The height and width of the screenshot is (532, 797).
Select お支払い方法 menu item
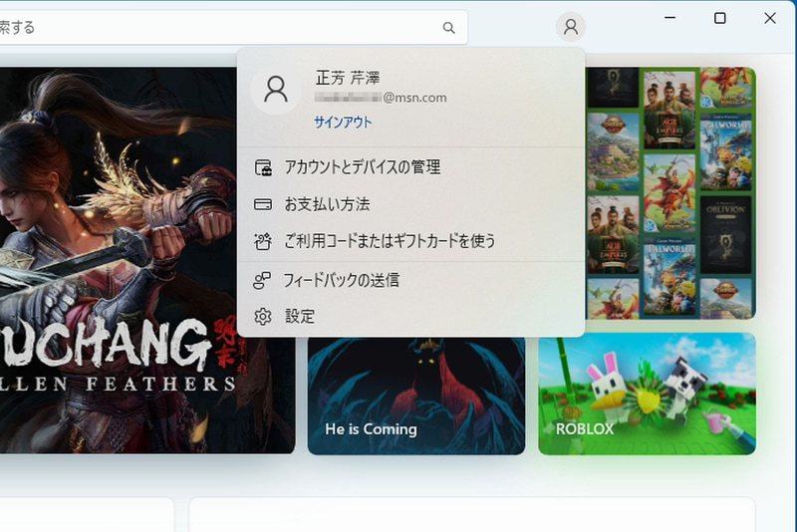tap(410, 204)
